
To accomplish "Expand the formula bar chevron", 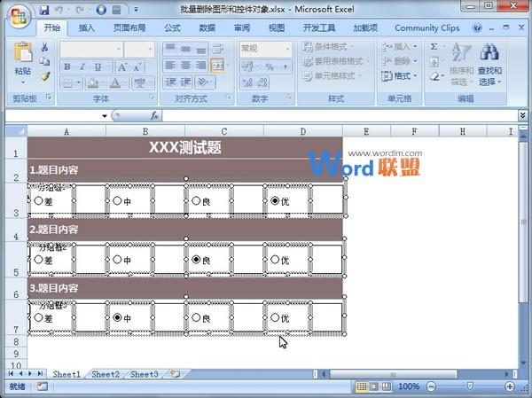I will click(522, 116).
